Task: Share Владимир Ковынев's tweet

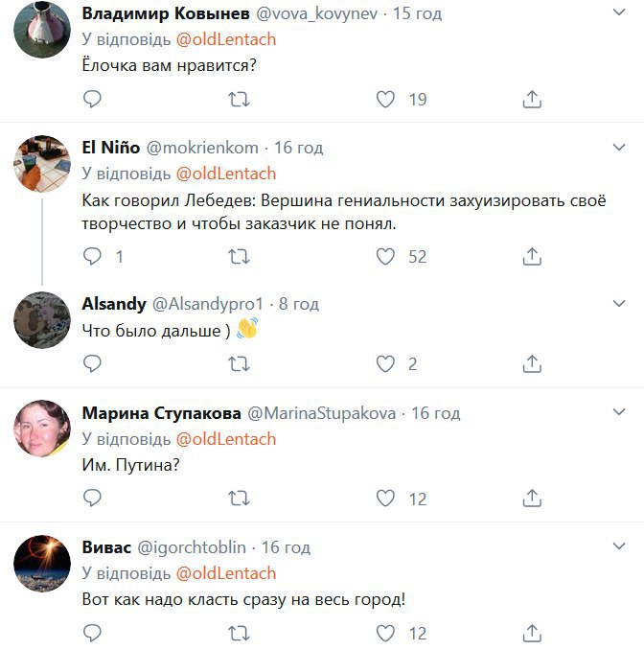Action: tap(532, 99)
